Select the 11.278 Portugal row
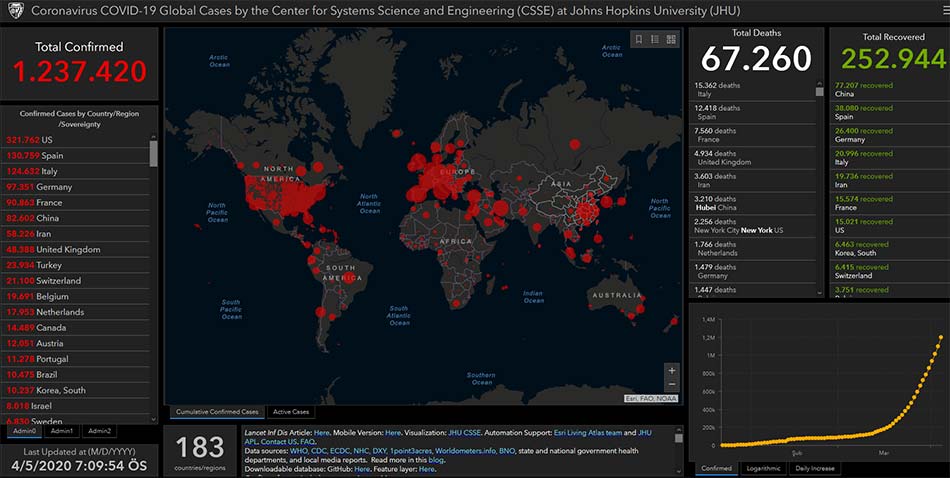This screenshot has height=478, width=950. click(x=75, y=359)
